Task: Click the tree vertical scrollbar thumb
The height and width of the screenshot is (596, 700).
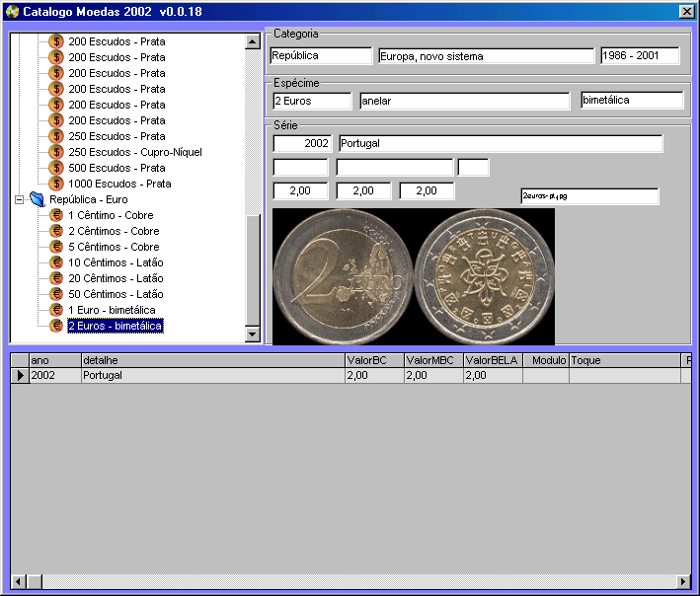Action: point(253,270)
